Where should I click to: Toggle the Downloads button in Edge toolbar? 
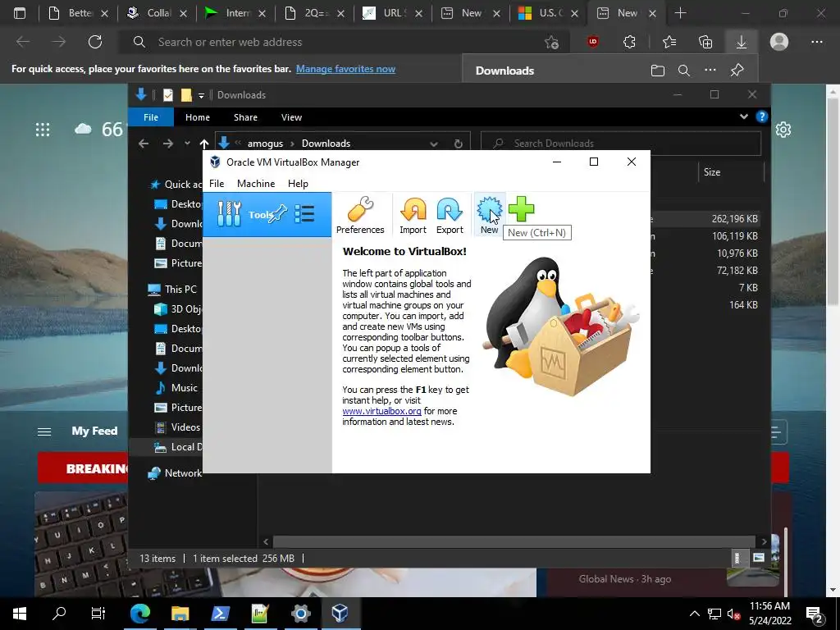742,42
